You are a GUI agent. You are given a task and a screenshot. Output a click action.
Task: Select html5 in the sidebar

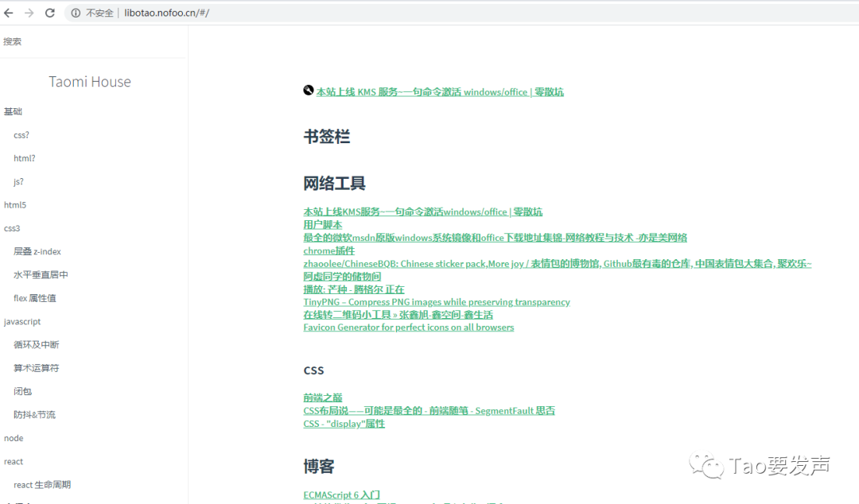pyautogui.click(x=15, y=205)
